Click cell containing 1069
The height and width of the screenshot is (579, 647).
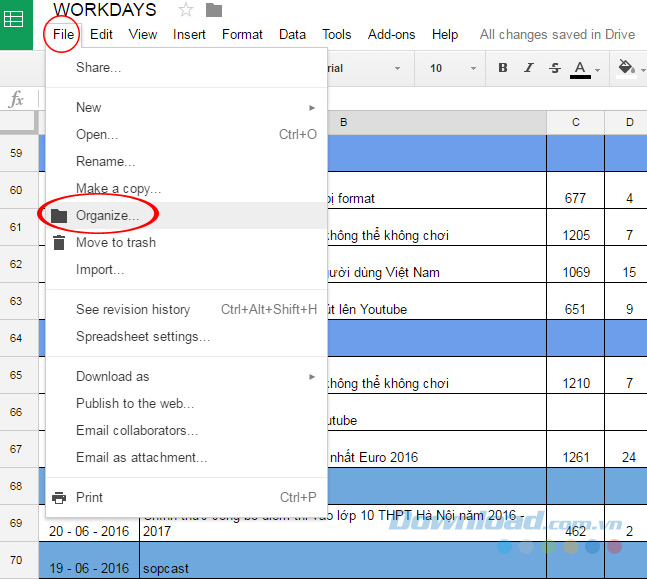pyautogui.click(x=576, y=264)
